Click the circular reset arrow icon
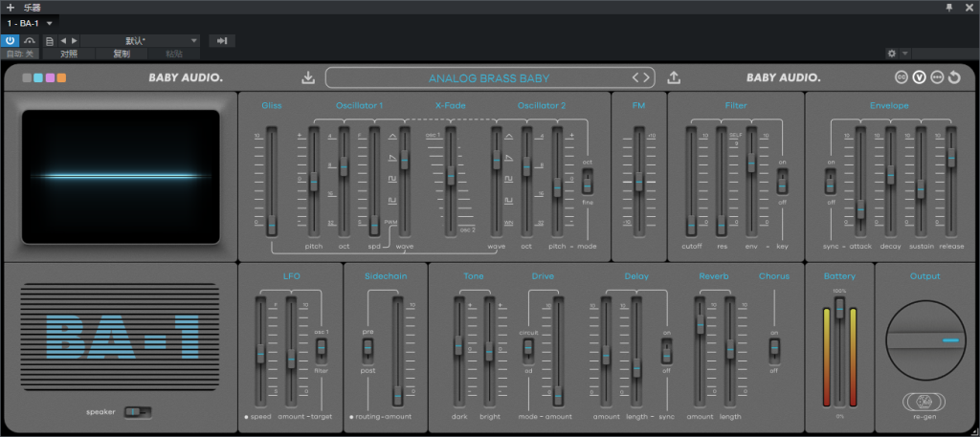 click(954, 77)
